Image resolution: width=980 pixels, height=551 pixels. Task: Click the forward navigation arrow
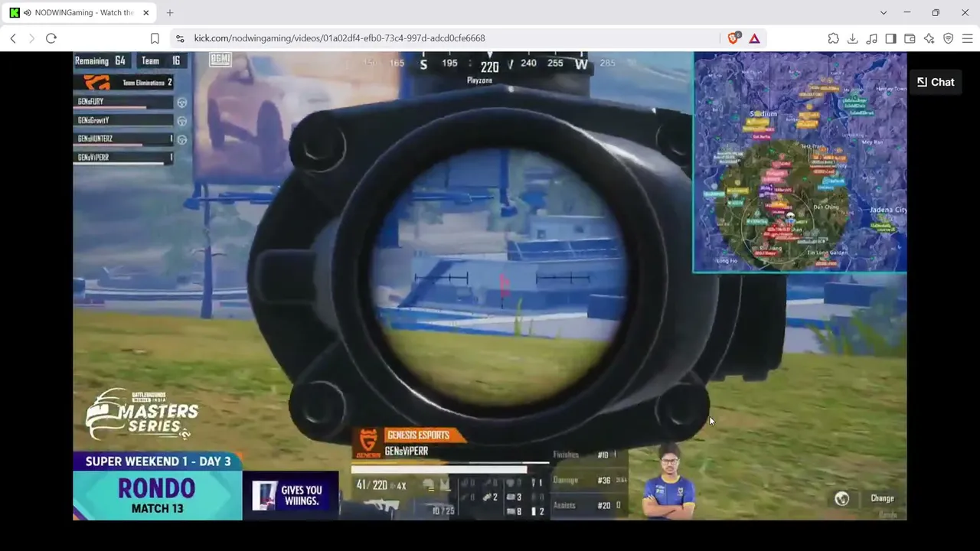(31, 38)
